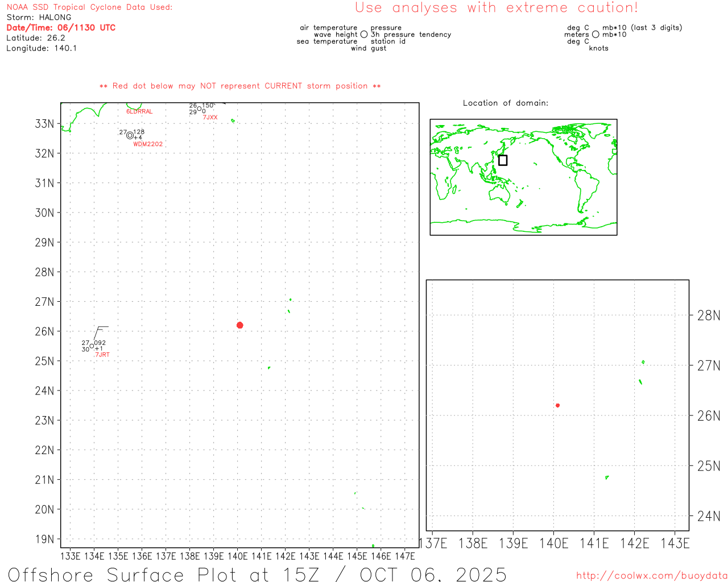Click the 7JXX station circle marker
The image size is (728, 582).
[x=199, y=109]
